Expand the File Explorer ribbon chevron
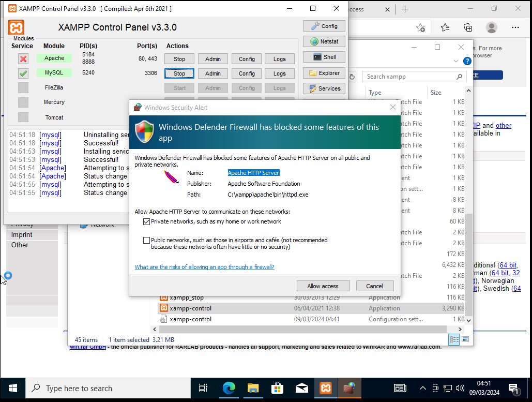Viewport: 532px width, 402px height. pyautogui.click(x=456, y=61)
